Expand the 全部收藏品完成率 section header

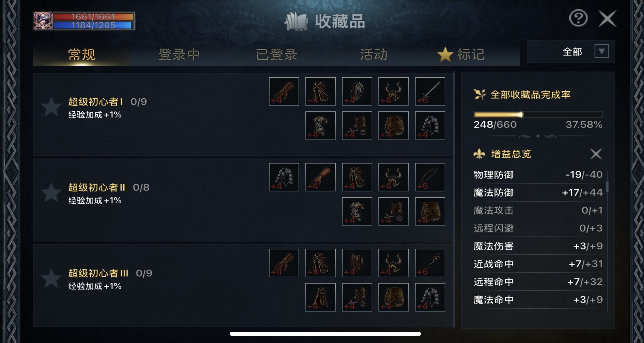[522, 95]
